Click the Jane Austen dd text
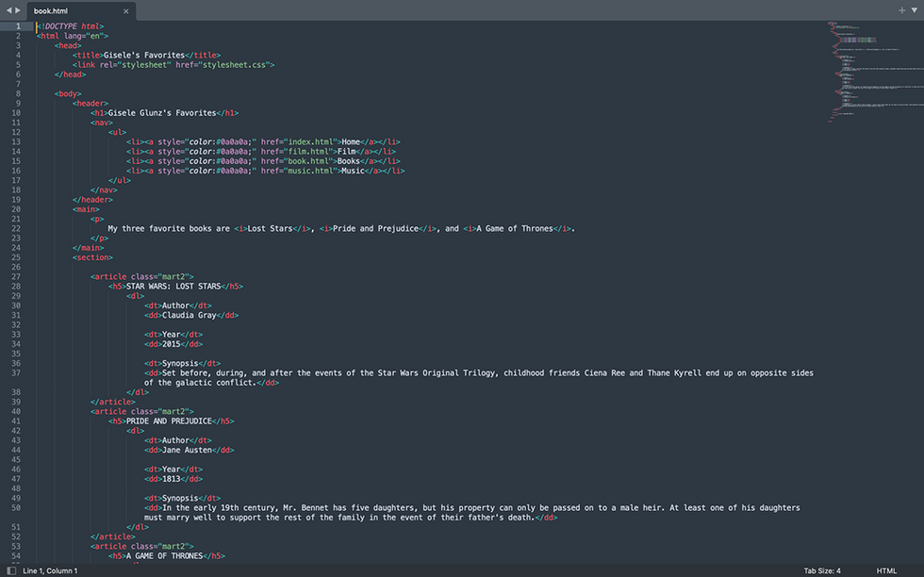The height and width of the screenshot is (577, 924). [x=185, y=450]
